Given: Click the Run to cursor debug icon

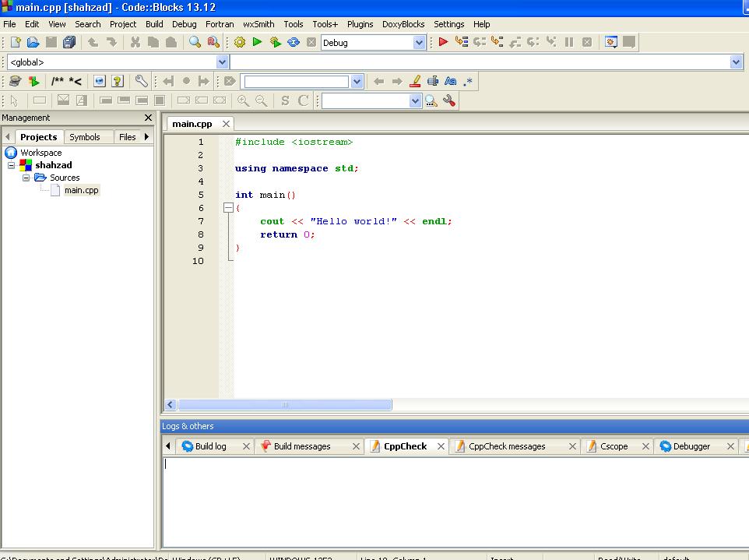Looking at the screenshot, I should (x=462, y=42).
